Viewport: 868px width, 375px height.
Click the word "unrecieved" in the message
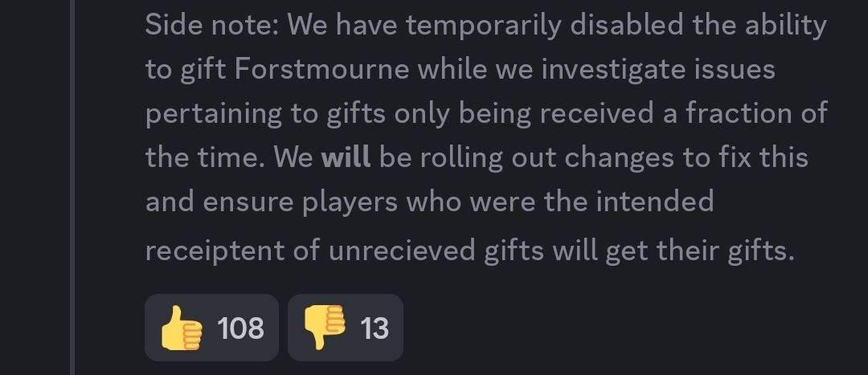pyautogui.click(x=402, y=251)
